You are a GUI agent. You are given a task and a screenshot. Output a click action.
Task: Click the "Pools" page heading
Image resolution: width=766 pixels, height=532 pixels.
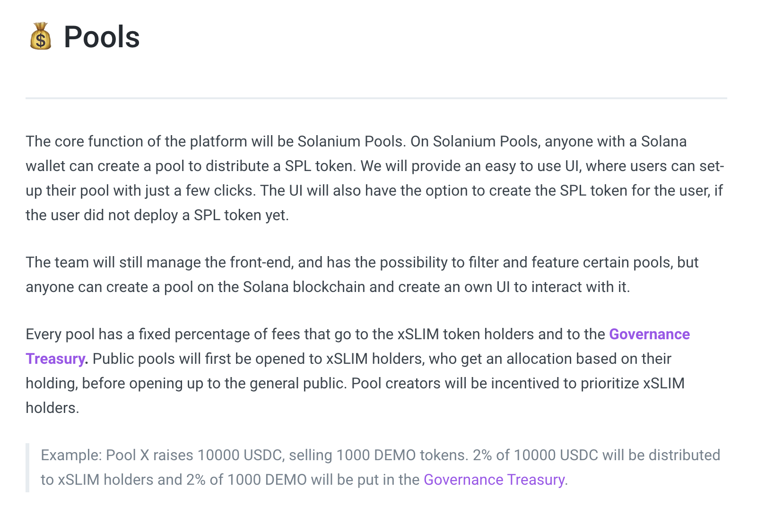coord(102,37)
